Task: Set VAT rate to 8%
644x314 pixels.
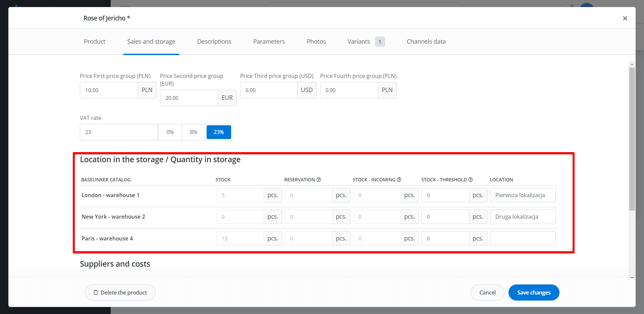Action: [194, 132]
